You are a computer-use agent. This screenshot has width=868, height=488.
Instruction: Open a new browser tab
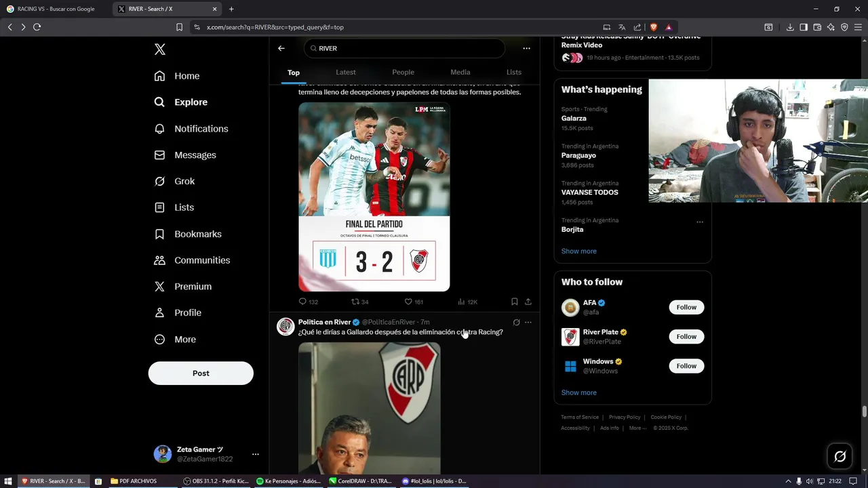[x=231, y=9]
